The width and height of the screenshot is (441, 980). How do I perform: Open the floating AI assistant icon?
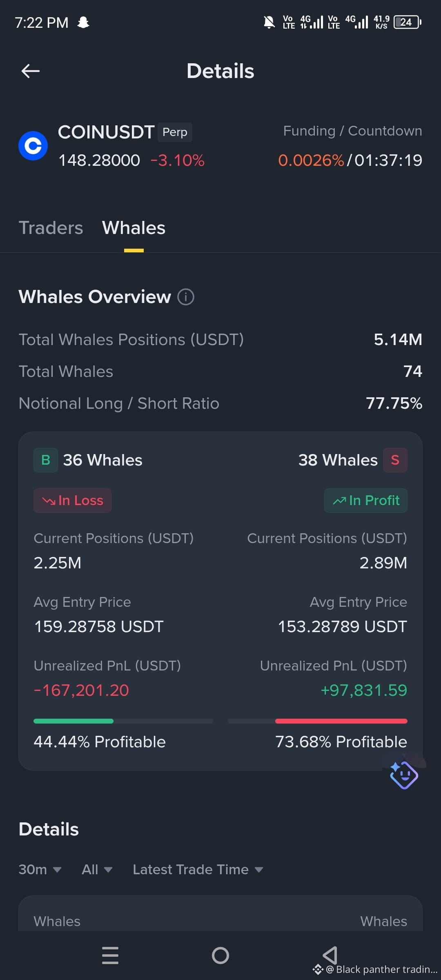pos(404,775)
